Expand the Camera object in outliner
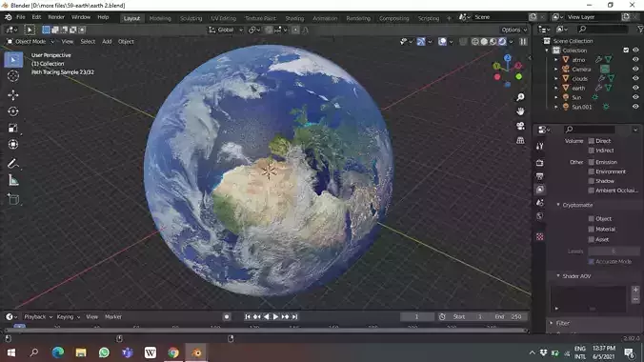The height and width of the screenshot is (362, 644). 556,69
